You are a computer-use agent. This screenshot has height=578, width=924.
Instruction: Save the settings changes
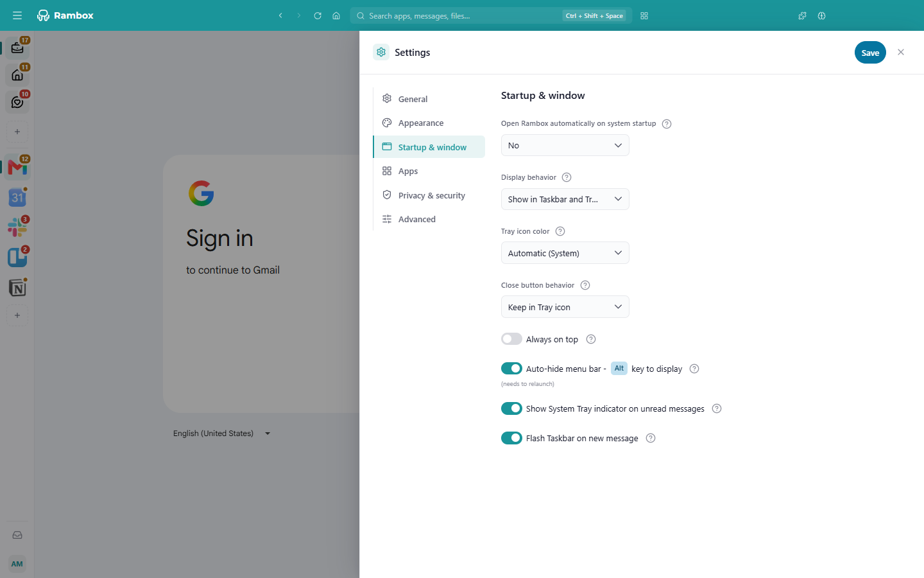870,53
